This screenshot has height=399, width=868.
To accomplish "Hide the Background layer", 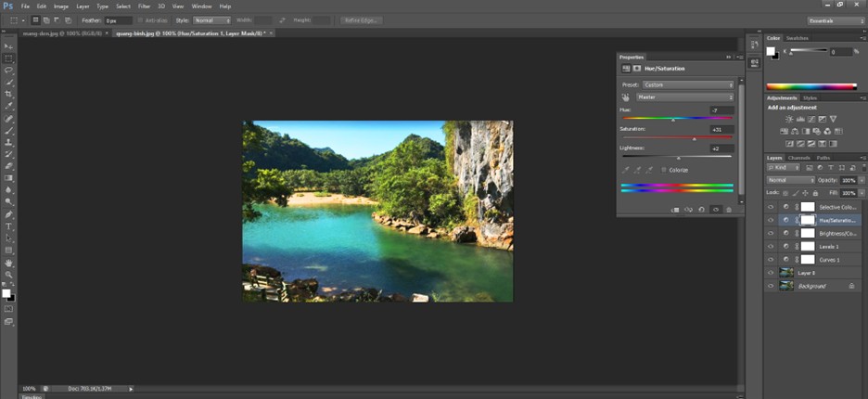I will pos(770,287).
